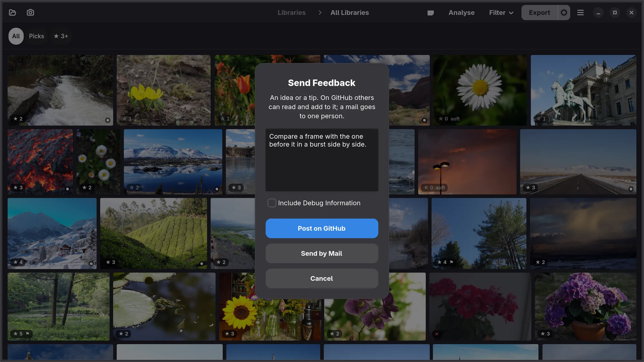Cancel the Send Feedback dialog

pyautogui.click(x=322, y=279)
